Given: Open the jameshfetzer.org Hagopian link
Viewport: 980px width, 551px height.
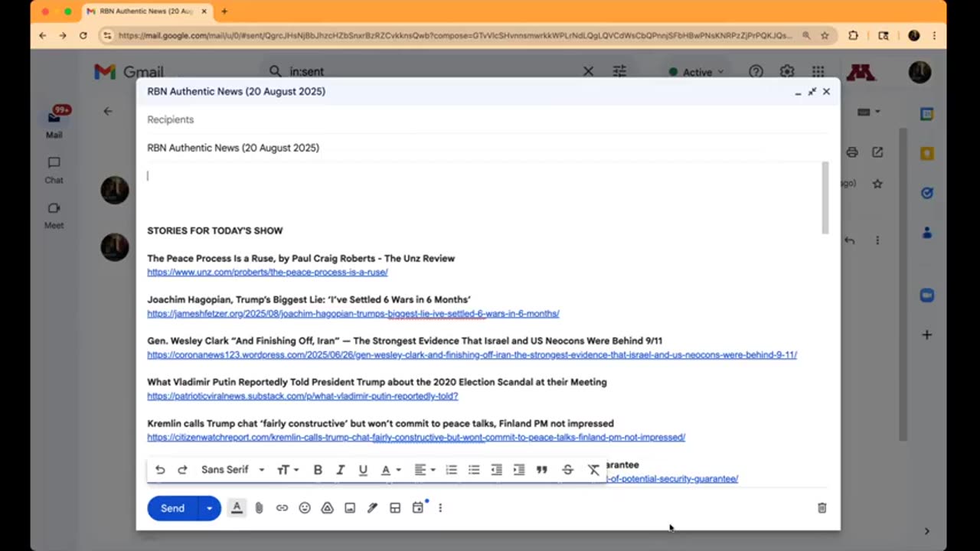Looking at the screenshot, I should (353, 314).
